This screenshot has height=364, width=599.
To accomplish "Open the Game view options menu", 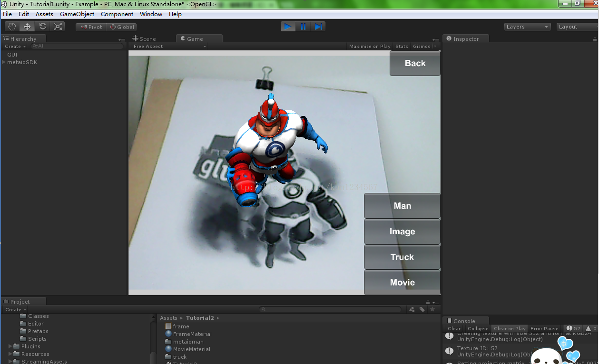I will pos(436,40).
